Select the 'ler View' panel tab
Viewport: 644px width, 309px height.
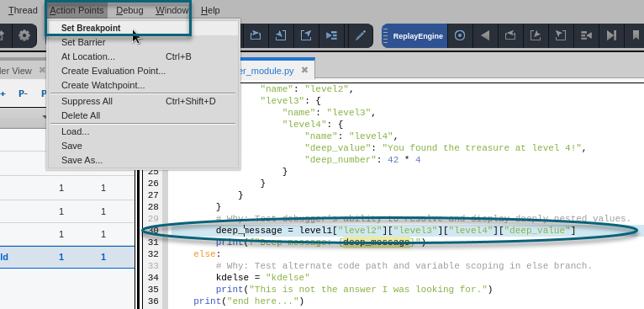16,71
